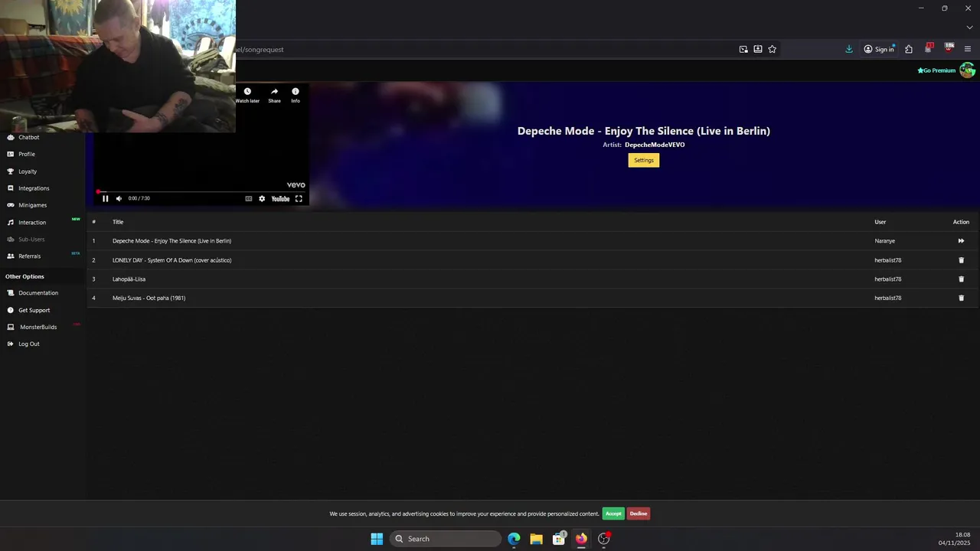Click the extension icon with the red badge
Viewport: 980px width, 551px height.
coord(929,48)
